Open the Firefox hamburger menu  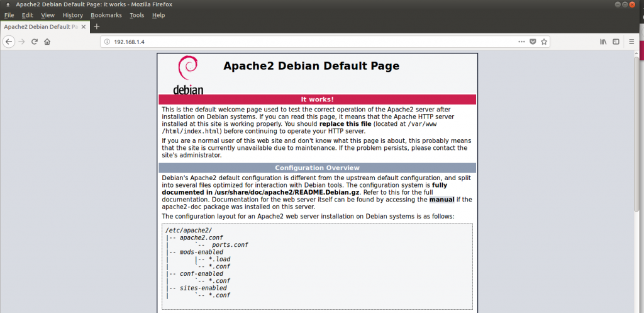[x=631, y=42]
